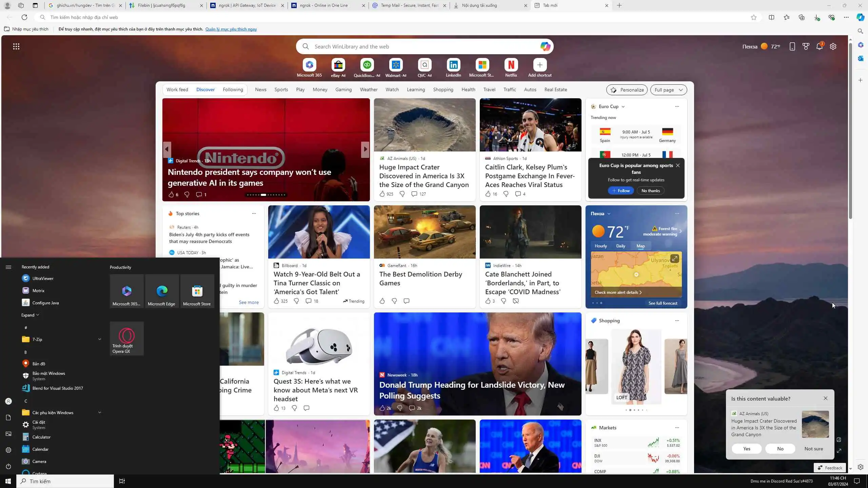Follow Euro Cup updates
The width and height of the screenshot is (868, 488).
(620, 191)
